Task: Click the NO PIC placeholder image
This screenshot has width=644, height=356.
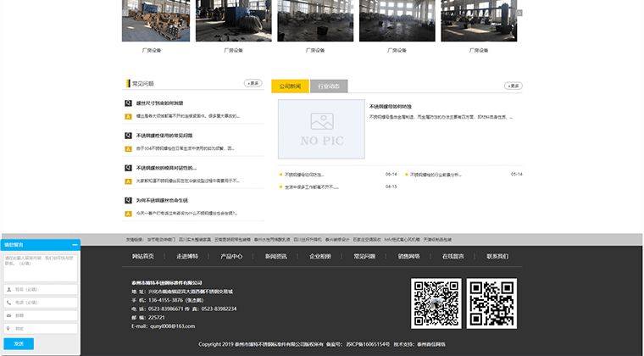Action: [x=321, y=130]
